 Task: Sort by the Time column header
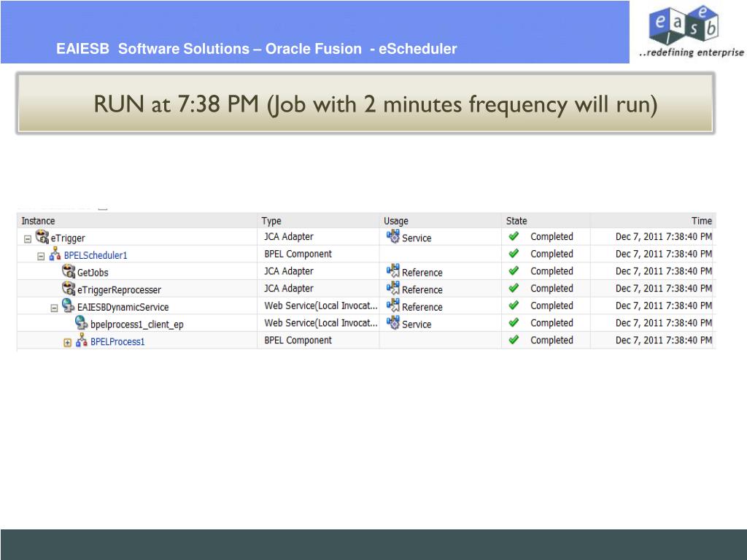coord(702,221)
